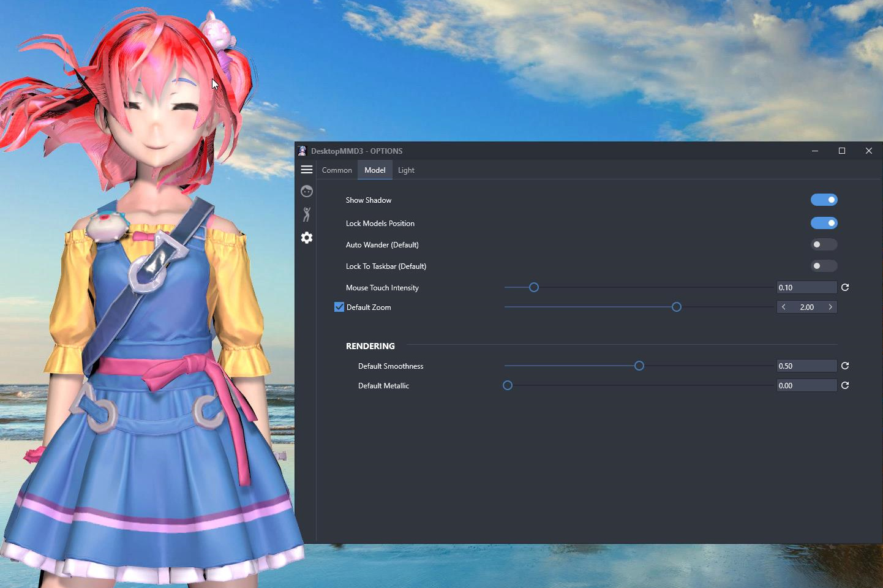Select the Model tab

pyautogui.click(x=375, y=170)
